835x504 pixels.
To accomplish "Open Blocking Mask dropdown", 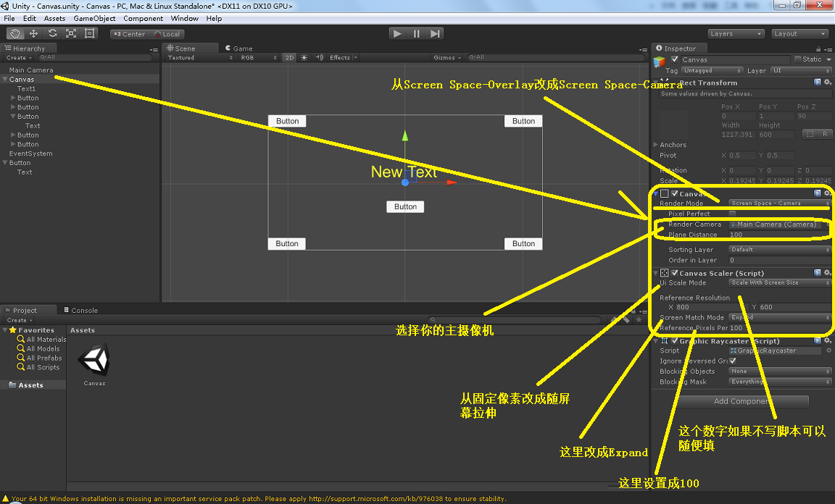I will click(x=780, y=382).
